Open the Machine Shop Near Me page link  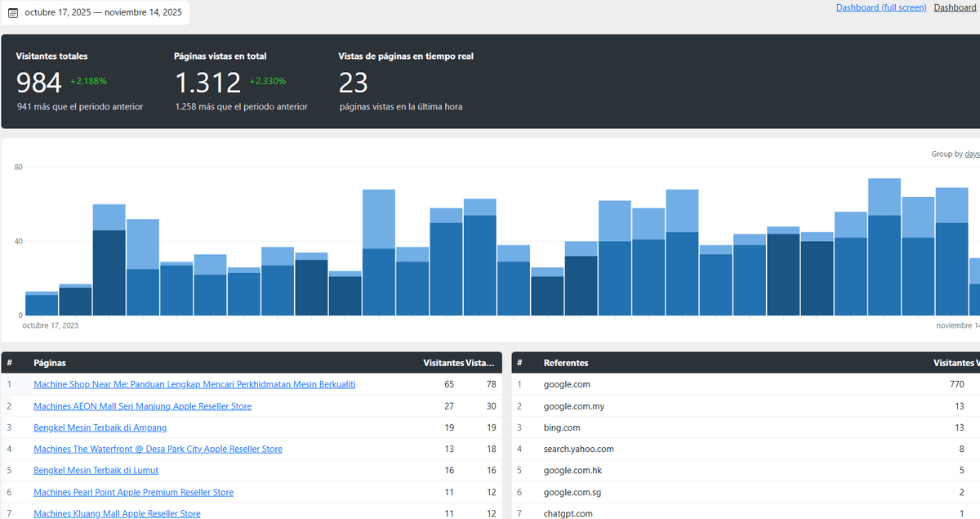[x=194, y=384]
